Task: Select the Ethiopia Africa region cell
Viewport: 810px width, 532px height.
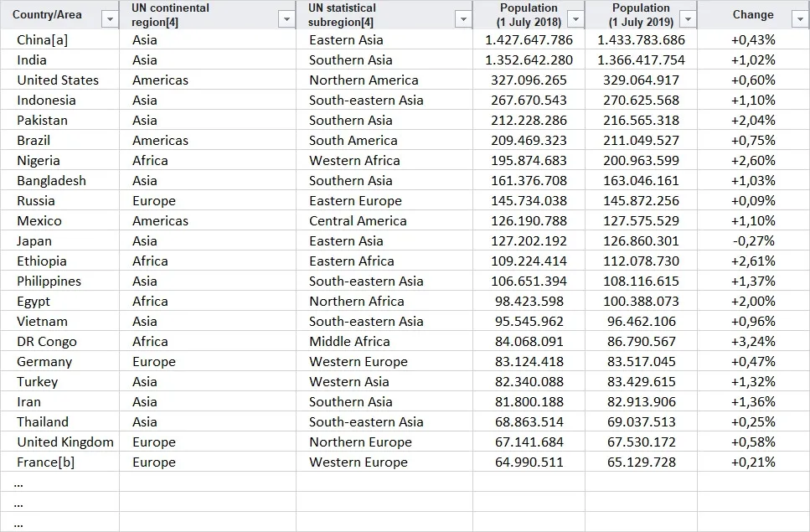Action: 150,261
